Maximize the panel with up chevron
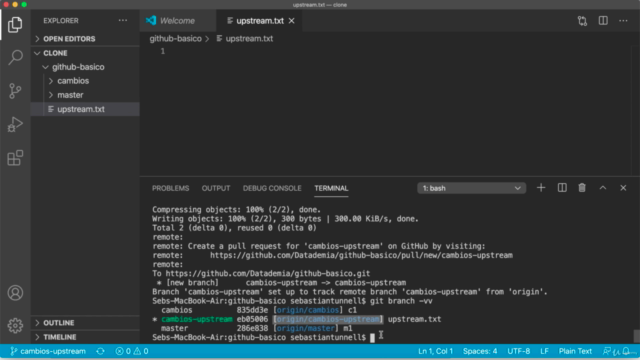 pos(603,188)
